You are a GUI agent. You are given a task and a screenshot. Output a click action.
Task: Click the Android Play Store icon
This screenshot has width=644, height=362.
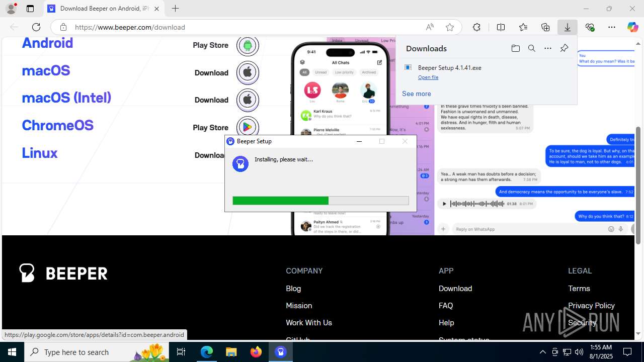click(248, 46)
